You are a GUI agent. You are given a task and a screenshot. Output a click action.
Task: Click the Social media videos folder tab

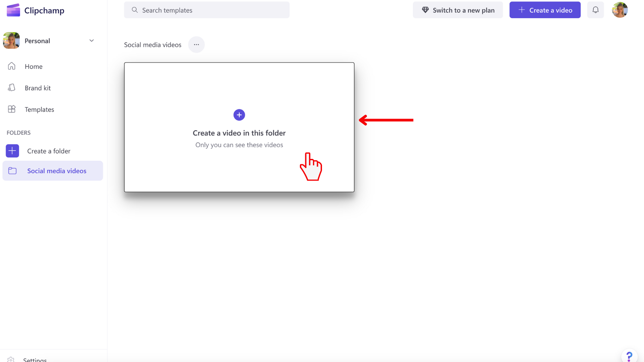coord(52,170)
